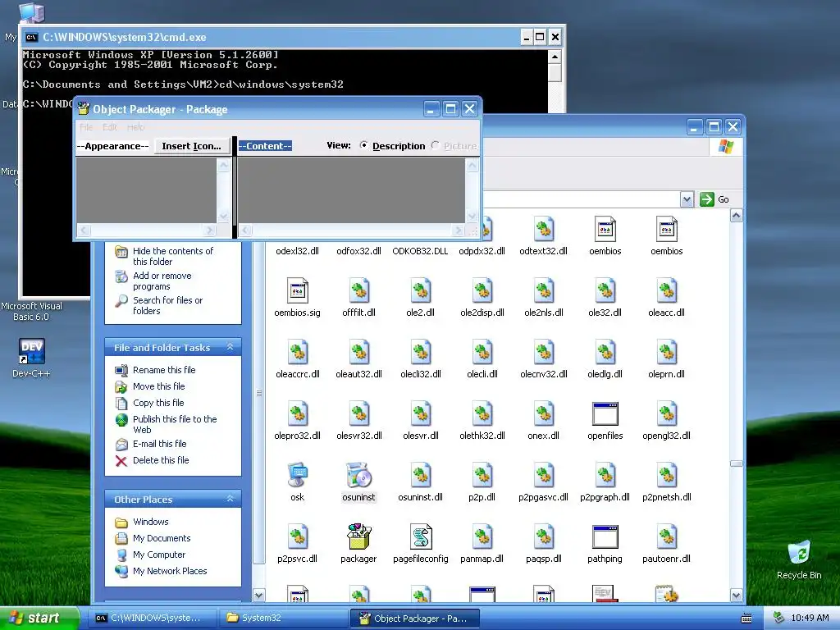Click Publish this file to the Web

click(175, 424)
